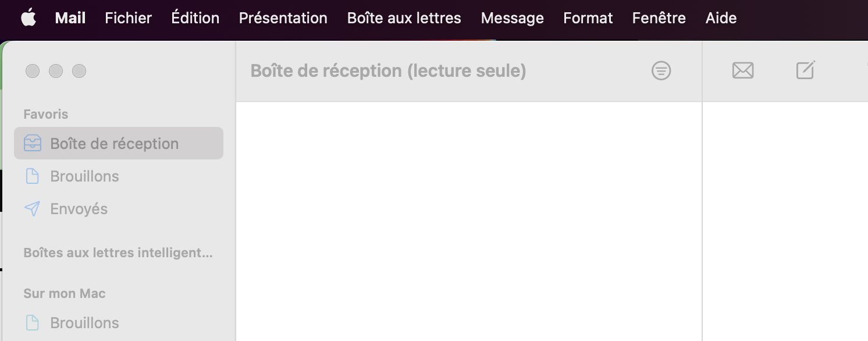Open the Format menu in the menu bar
The height and width of the screenshot is (341, 868).
588,17
